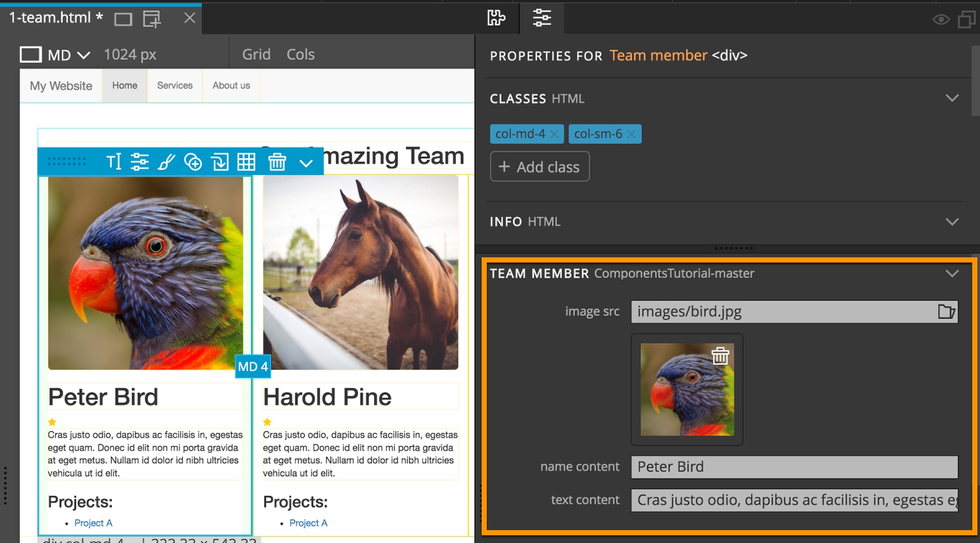This screenshot has width=980, height=543.
Task: Click the Peter Bird parrot photo
Action: (146, 273)
